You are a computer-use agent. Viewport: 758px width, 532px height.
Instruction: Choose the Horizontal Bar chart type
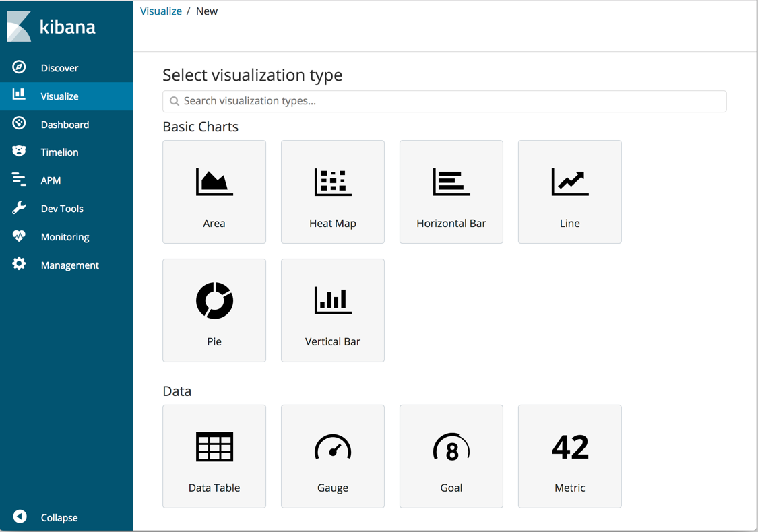pyautogui.click(x=451, y=192)
